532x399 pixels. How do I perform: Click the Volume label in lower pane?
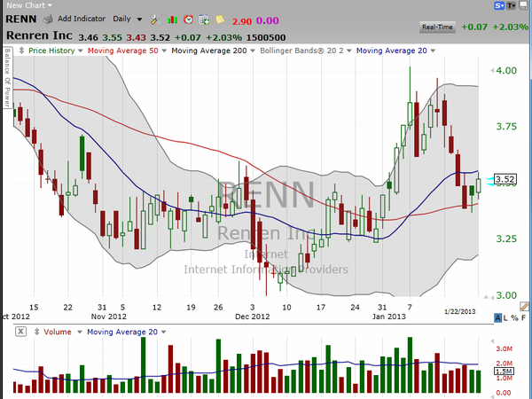(58, 332)
